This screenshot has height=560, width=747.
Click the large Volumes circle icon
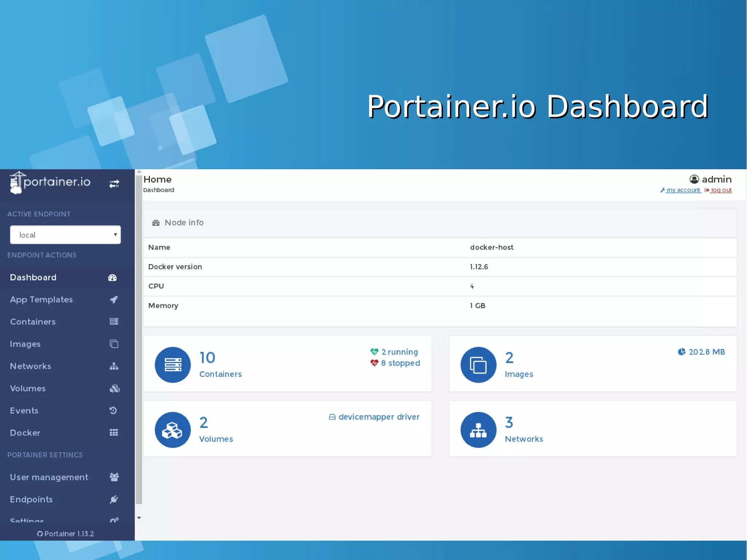(173, 430)
